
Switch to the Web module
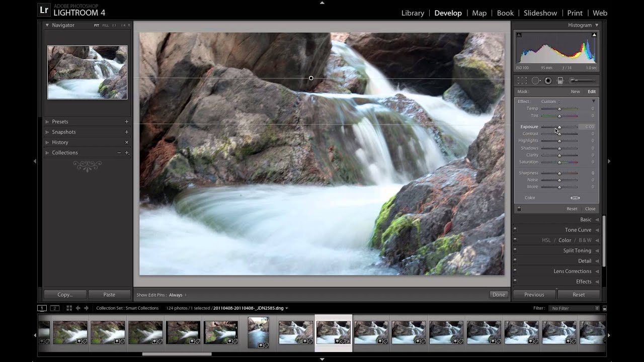pyautogui.click(x=600, y=13)
